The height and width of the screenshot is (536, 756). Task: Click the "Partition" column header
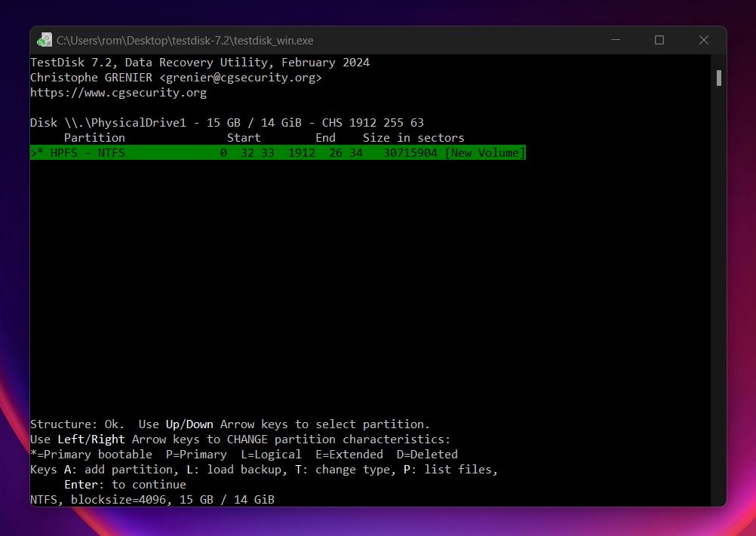[94, 138]
